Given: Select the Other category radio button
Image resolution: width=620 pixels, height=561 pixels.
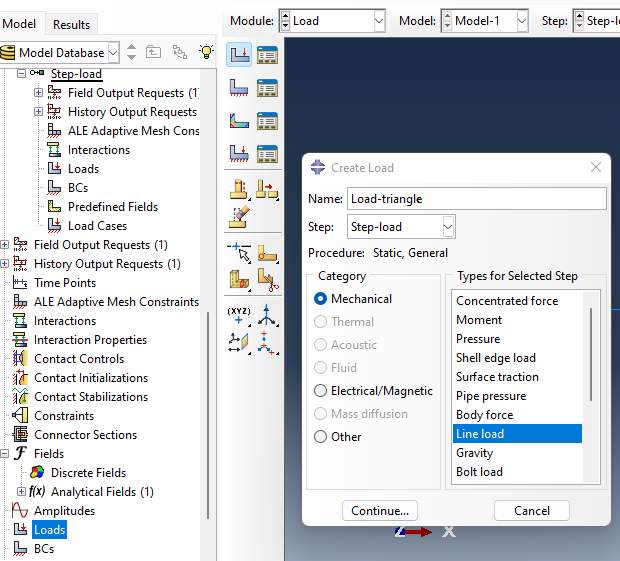Looking at the screenshot, I should point(320,436).
